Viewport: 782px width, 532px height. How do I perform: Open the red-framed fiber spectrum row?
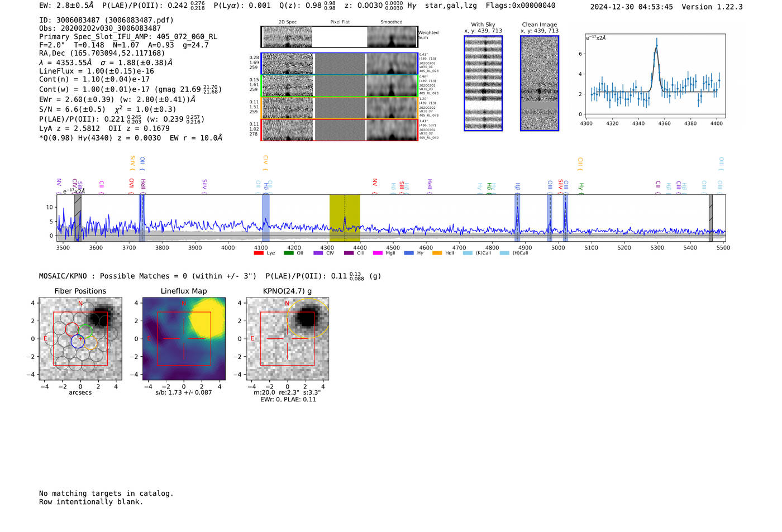pyautogui.click(x=339, y=130)
